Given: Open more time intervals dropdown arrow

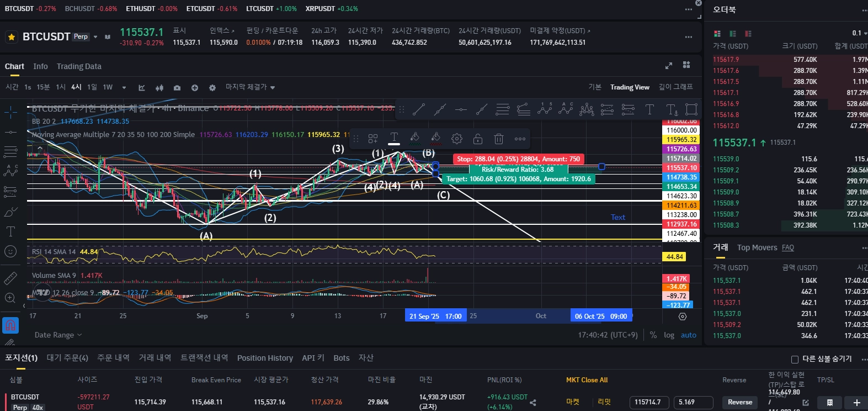Looking at the screenshot, I should coord(124,88).
